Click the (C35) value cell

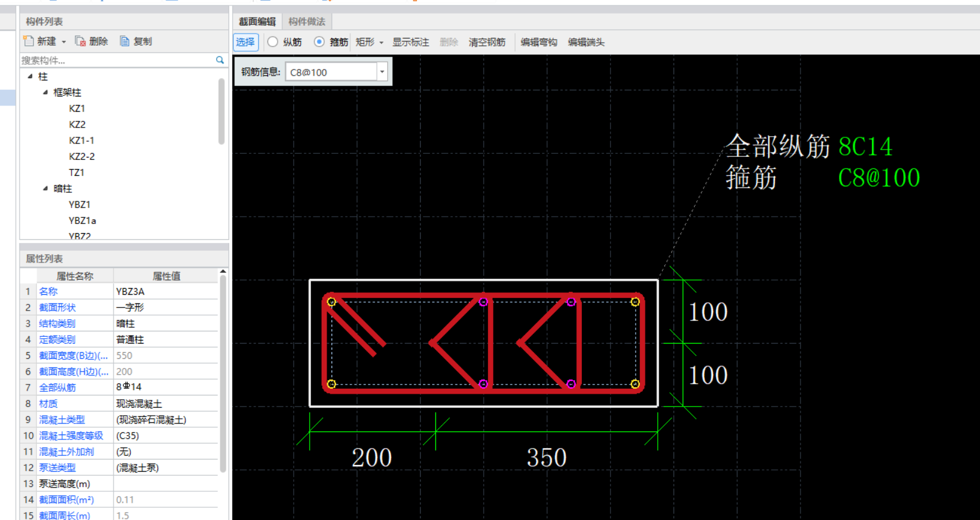coord(165,435)
